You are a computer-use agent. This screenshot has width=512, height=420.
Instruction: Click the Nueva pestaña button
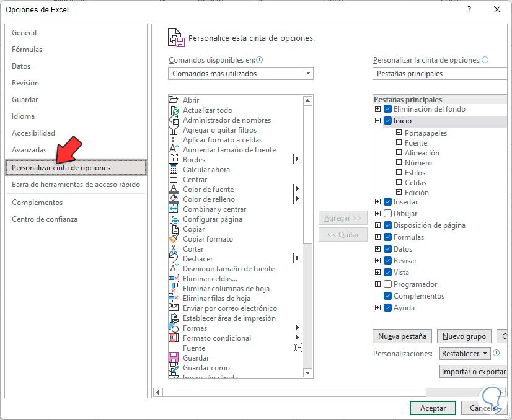pos(402,336)
